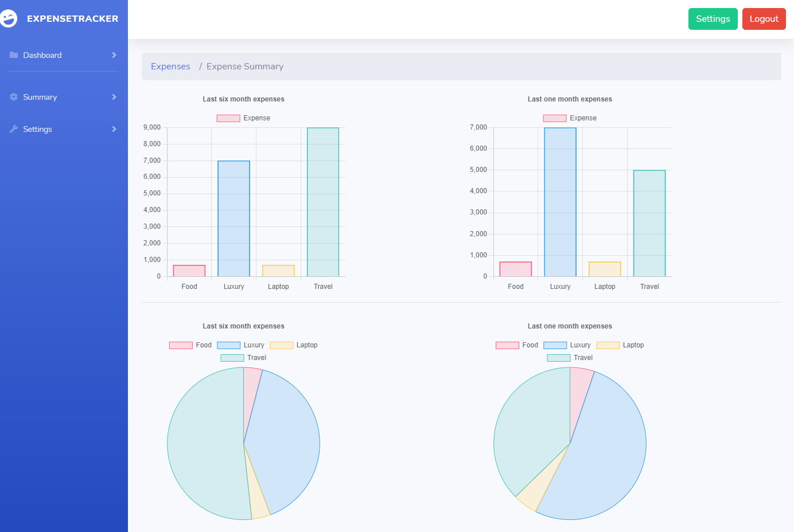Image resolution: width=794 pixels, height=532 pixels.
Task: Click the 7,000 axis label in one month chart
Action: (x=478, y=127)
